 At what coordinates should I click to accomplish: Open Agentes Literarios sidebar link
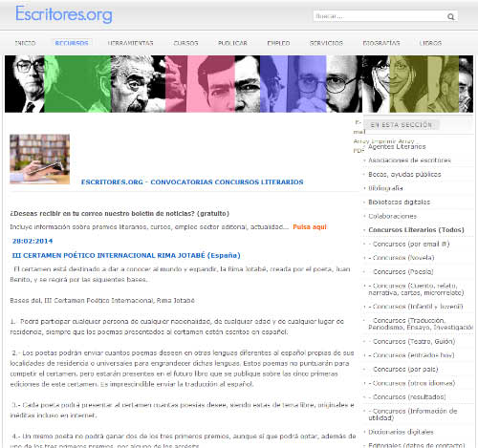tap(397, 147)
